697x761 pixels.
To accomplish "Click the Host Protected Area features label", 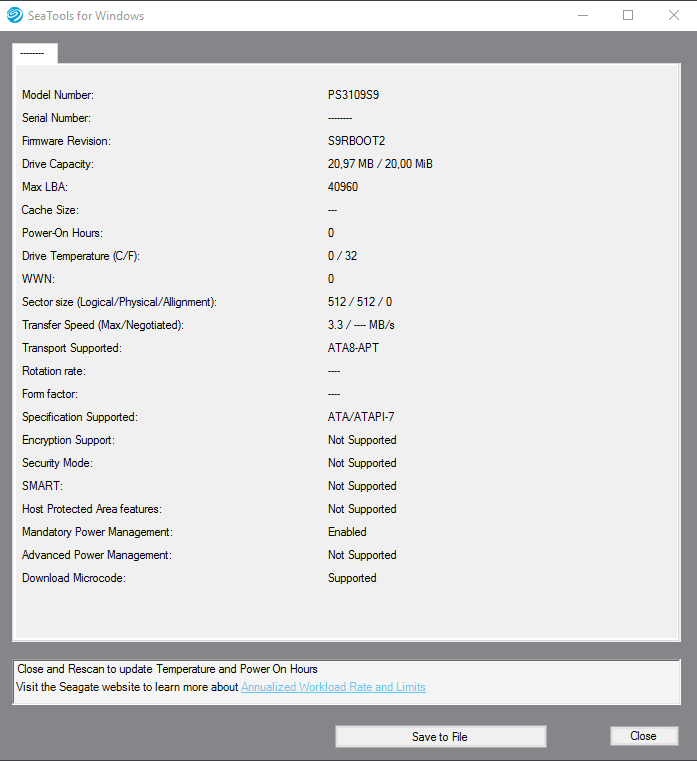I will click(x=92, y=509).
